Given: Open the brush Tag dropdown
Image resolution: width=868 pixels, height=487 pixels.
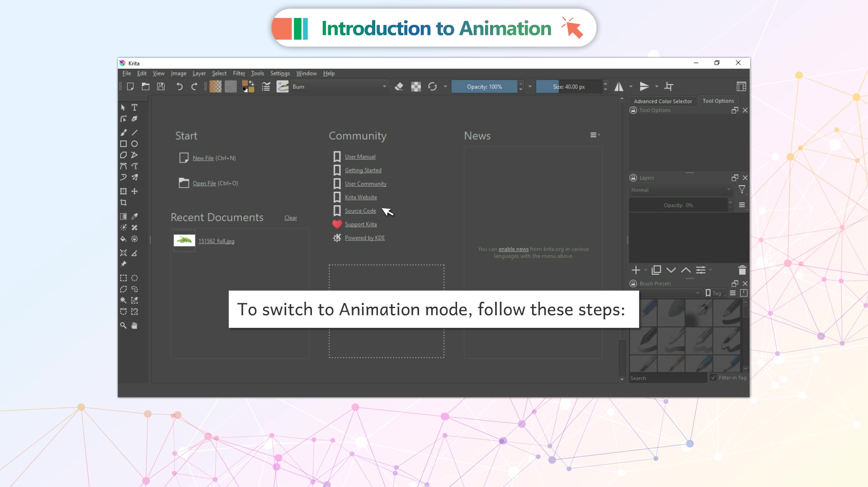Looking at the screenshot, I should pos(716,293).
